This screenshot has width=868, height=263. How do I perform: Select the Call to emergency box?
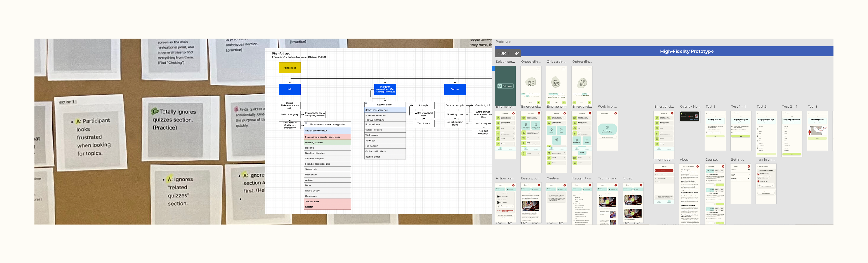[x=290, y=114]
